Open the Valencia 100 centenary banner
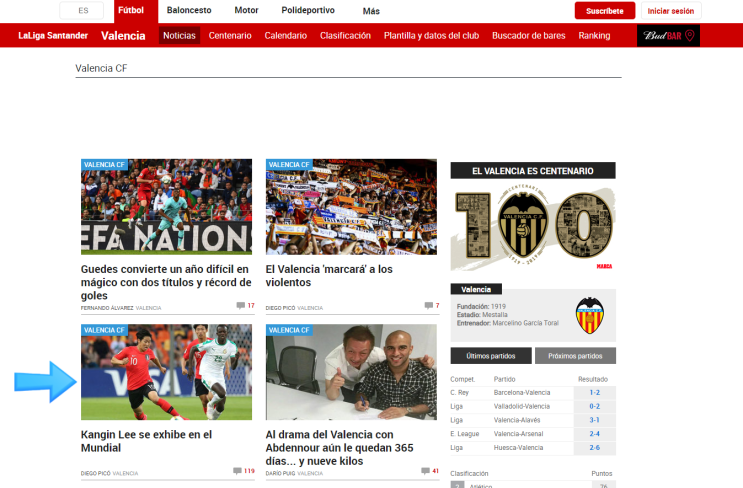The image size is (743, 488). 533,229
